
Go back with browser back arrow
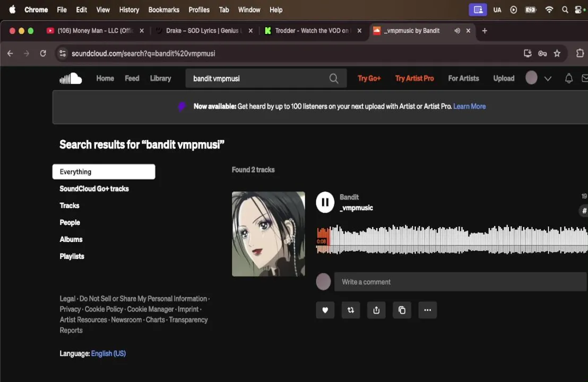click(10, 54)
